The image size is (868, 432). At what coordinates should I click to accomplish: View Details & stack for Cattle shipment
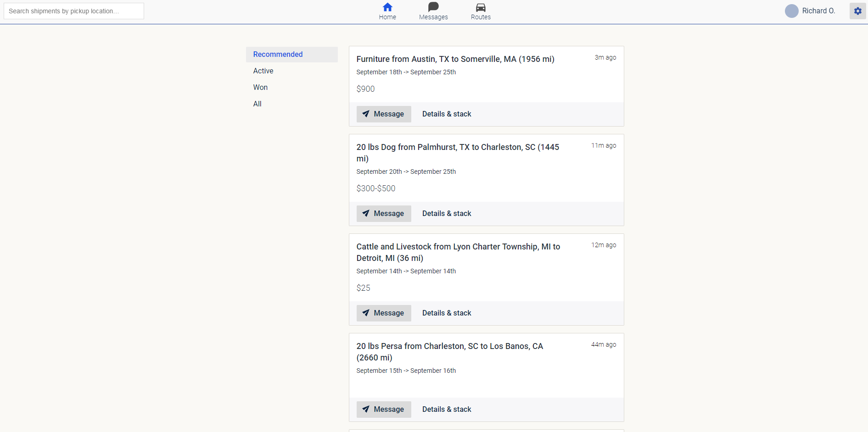(446, 313)
